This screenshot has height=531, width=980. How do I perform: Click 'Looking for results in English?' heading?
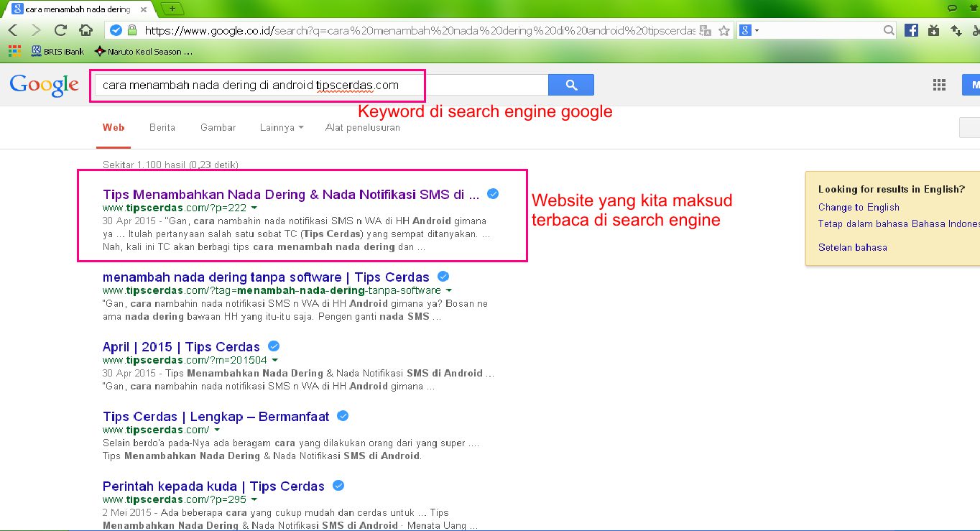coord(892,190)
